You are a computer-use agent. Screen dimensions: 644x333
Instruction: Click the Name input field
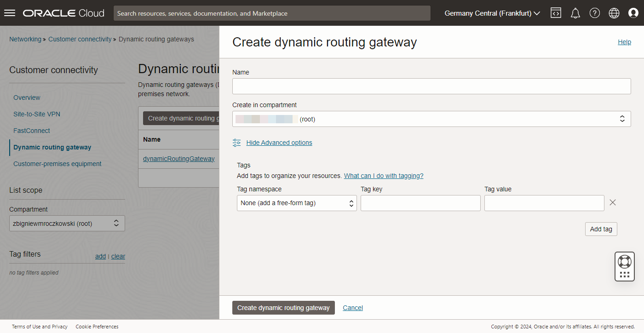pyautogui.click(x=431, y=86)
